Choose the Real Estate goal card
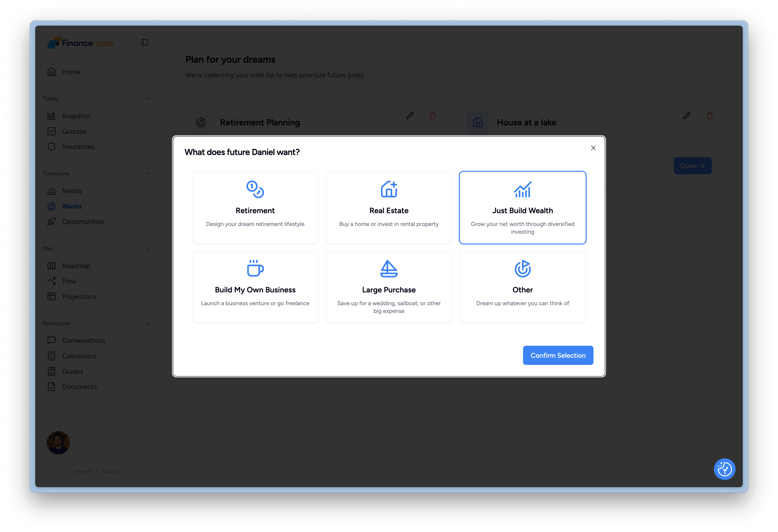The width and height of the screenshot is (778, 532). click(389, 208)
